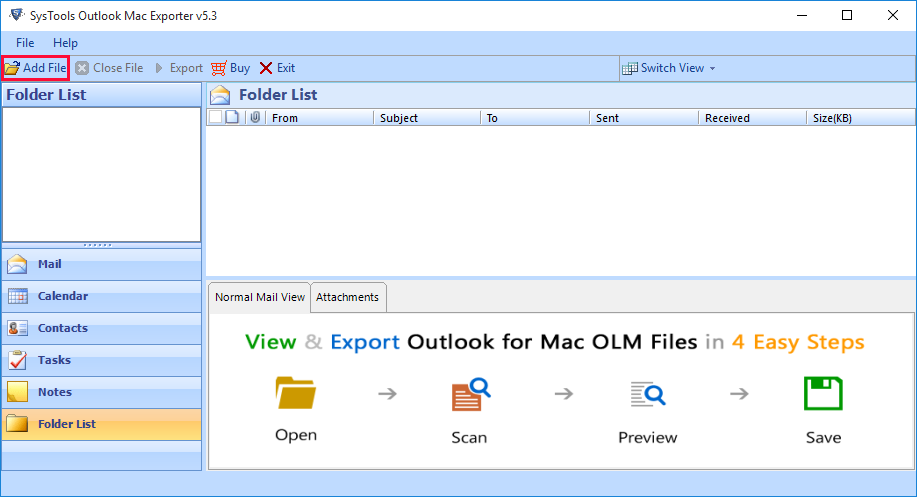The width and height of the screenshot is (917, 497).
Task: Sort by the Sent column header
Action: 644,118
